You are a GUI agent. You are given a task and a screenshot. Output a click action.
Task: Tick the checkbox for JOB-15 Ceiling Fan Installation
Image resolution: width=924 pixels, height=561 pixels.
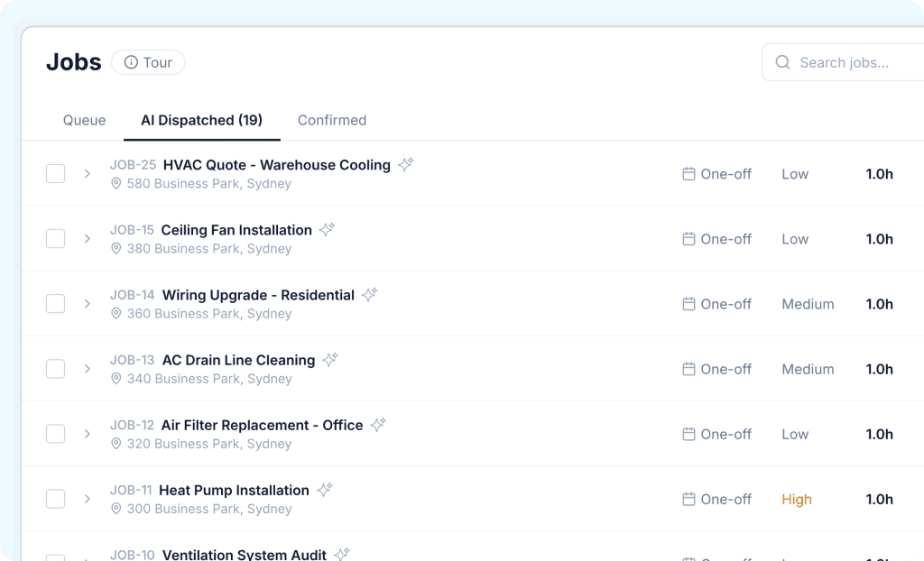tap(55, 239)
